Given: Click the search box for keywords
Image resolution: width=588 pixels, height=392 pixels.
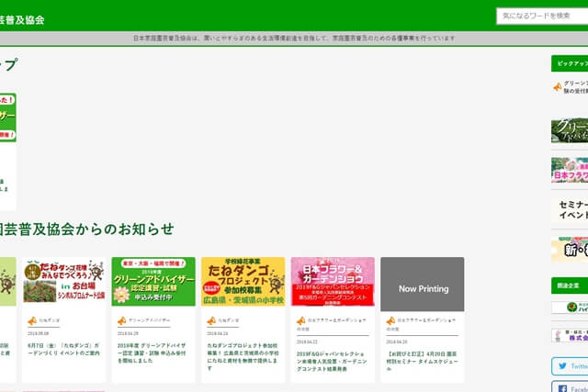Looking at the screenshot, I should 542,17.
